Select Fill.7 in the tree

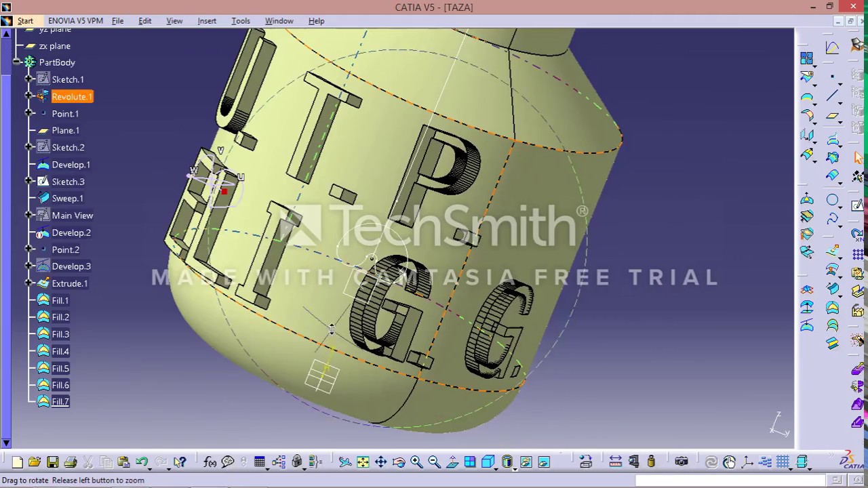click(x=60, y=401)
